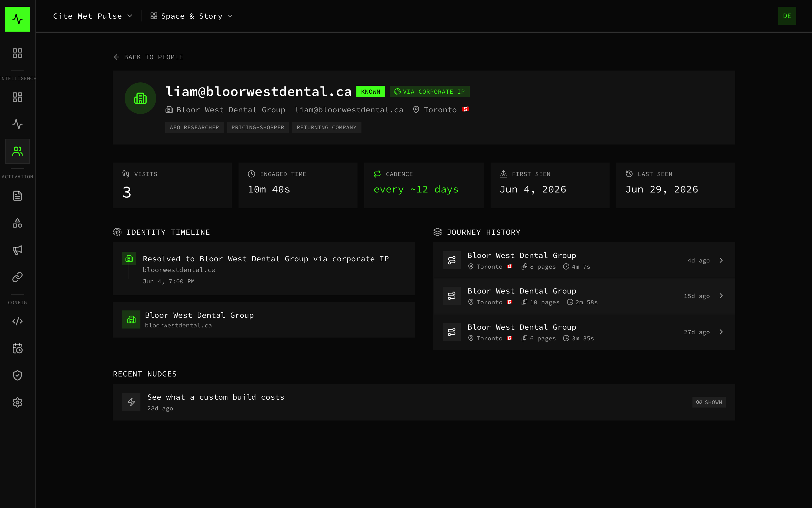This screenshot has width=812, height=508.
Task: Open the calendar schedule sidebar icon
Action: 17,349
